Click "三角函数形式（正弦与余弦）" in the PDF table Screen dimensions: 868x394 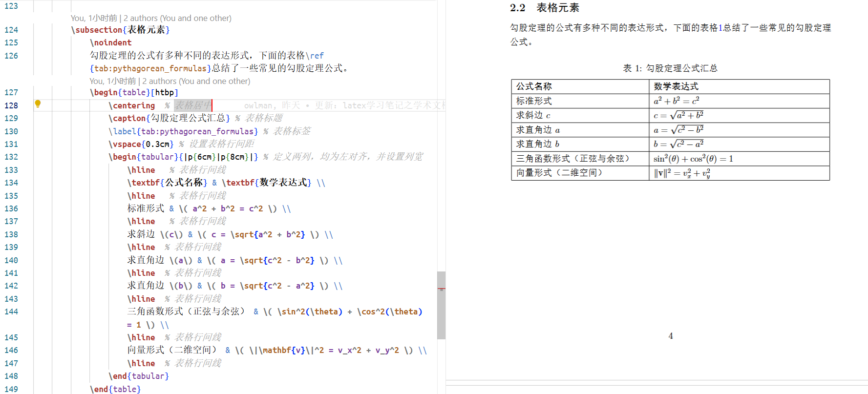click(x=574, y=159)
